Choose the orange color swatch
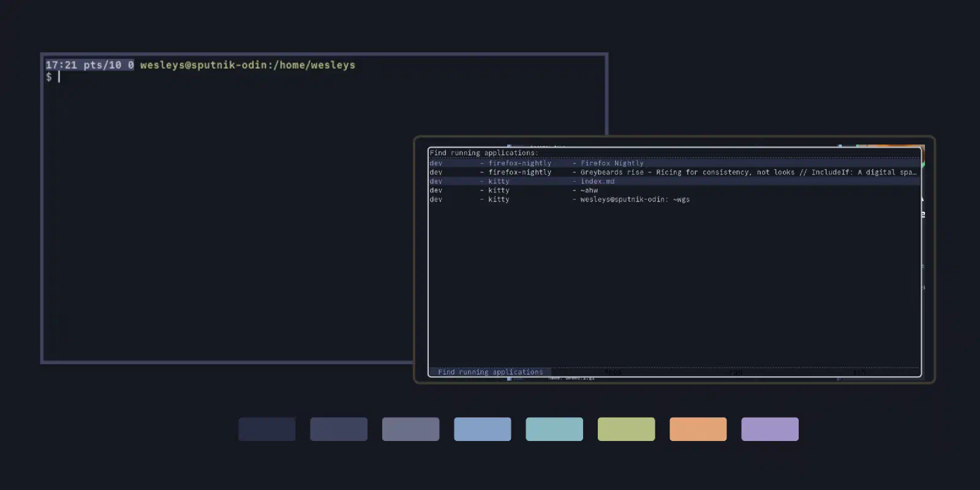The width and height of the screenshot is (980, 490). pyautogui.click(x=698, y=429)
